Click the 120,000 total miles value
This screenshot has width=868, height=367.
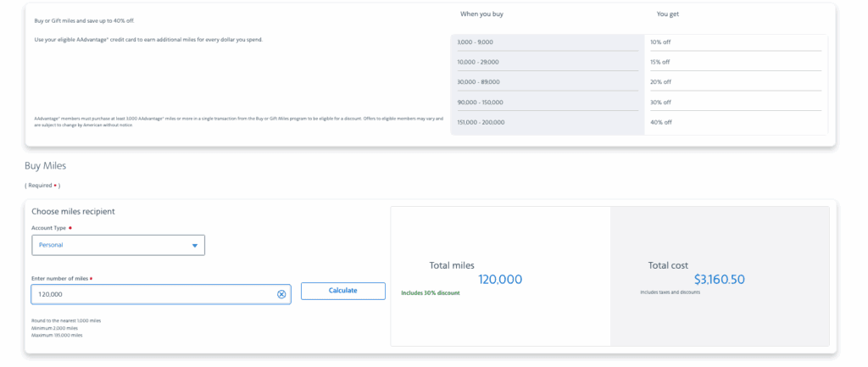coord(500,280)
